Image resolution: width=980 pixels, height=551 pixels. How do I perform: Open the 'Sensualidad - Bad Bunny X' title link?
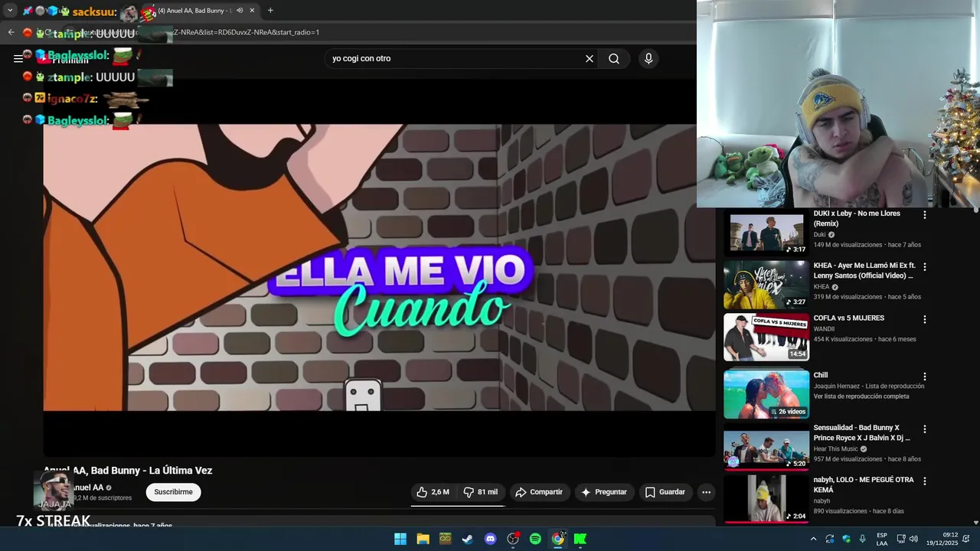(x=861, y=432)
